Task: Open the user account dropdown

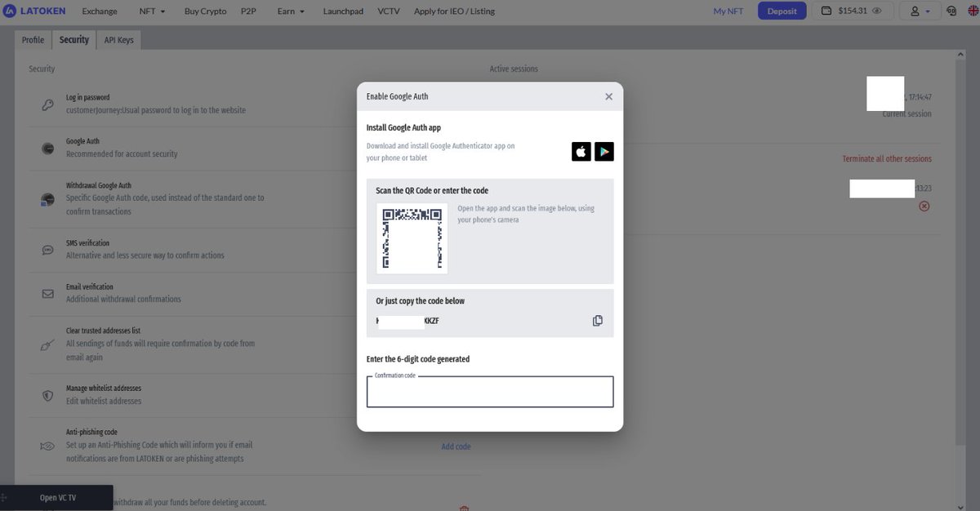Action: (x=920, y=11)
